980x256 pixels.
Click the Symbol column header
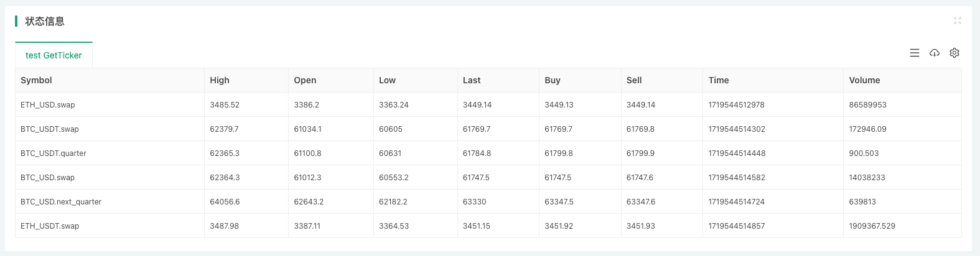point(36,80)
